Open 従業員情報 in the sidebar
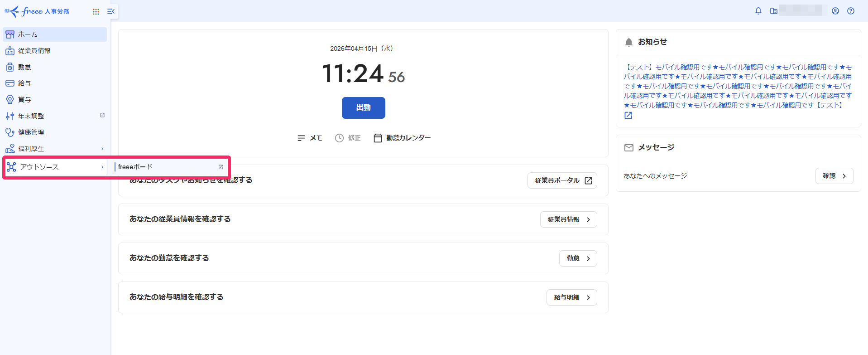 (x=55, y=51)
